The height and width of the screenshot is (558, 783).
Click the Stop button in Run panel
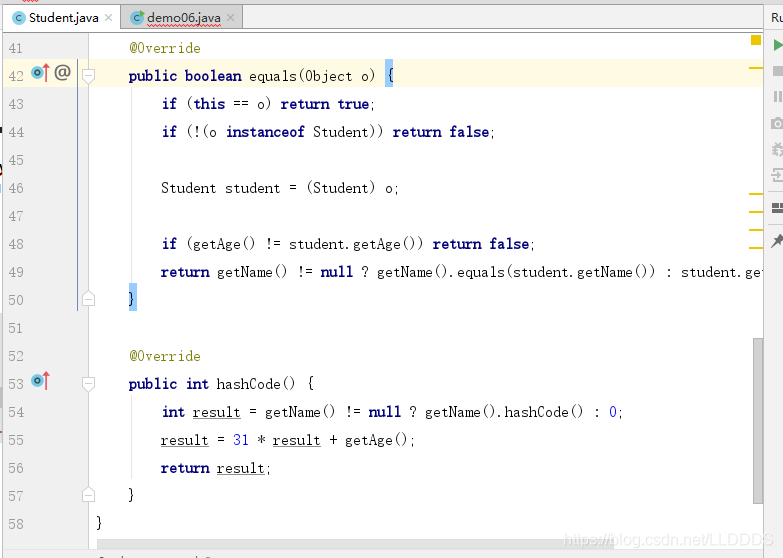point(778,71)
